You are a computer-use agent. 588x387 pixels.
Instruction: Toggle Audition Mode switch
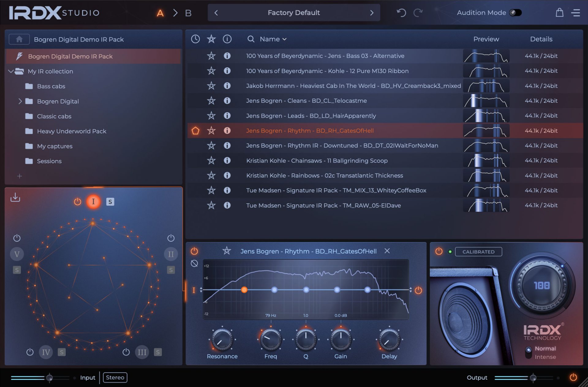(515, 13)
